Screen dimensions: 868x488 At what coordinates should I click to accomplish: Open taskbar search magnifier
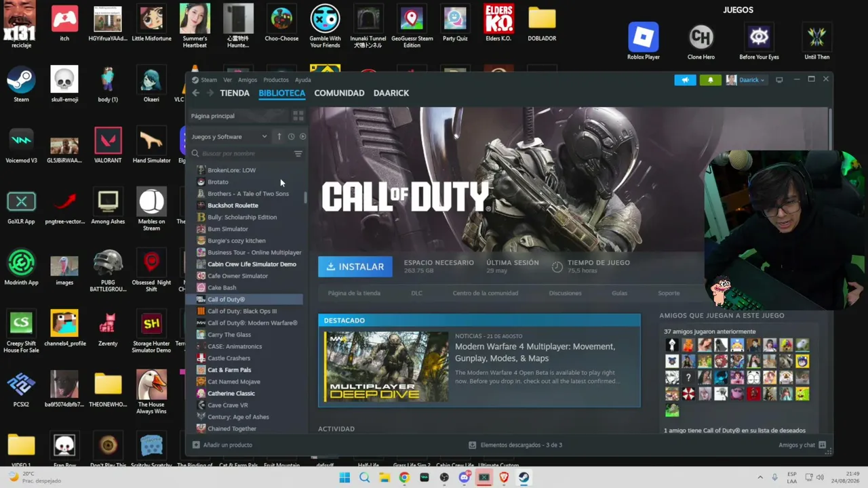click(x=364, y=477)
